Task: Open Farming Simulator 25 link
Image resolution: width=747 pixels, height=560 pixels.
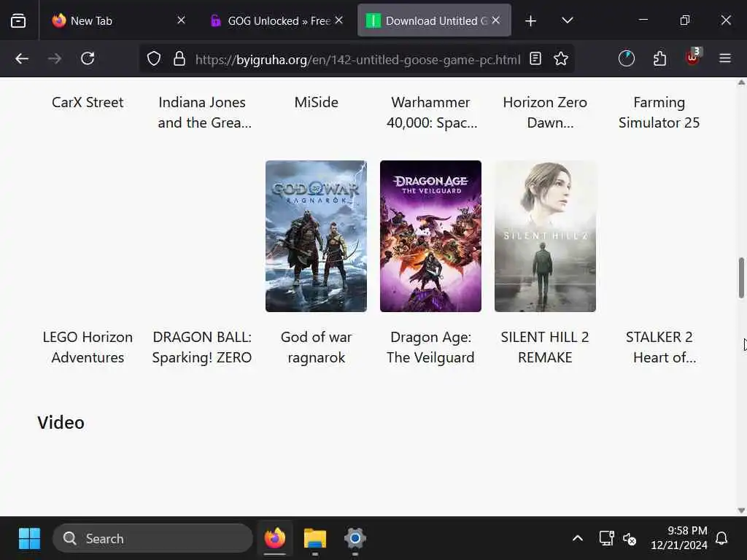Action: pos(659,112)
